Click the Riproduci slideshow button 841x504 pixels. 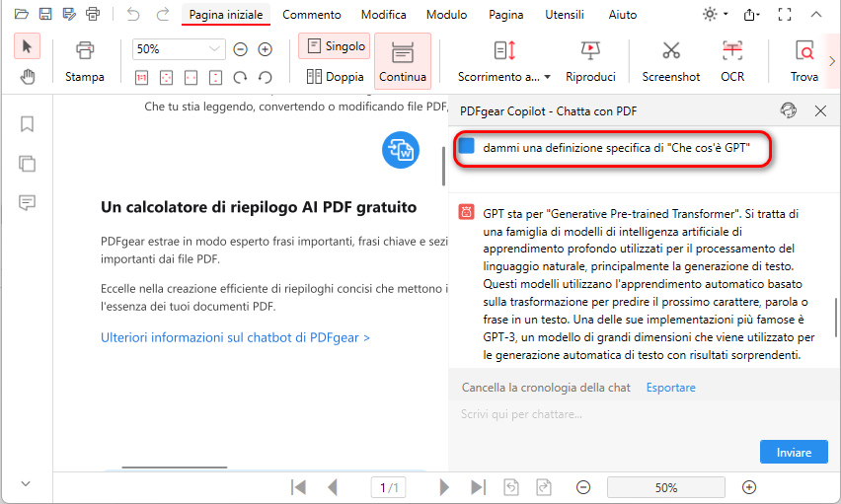[590, 61]
